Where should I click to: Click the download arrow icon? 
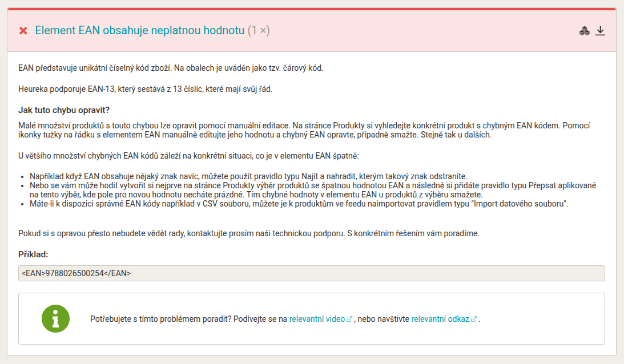tap(600, 31)
